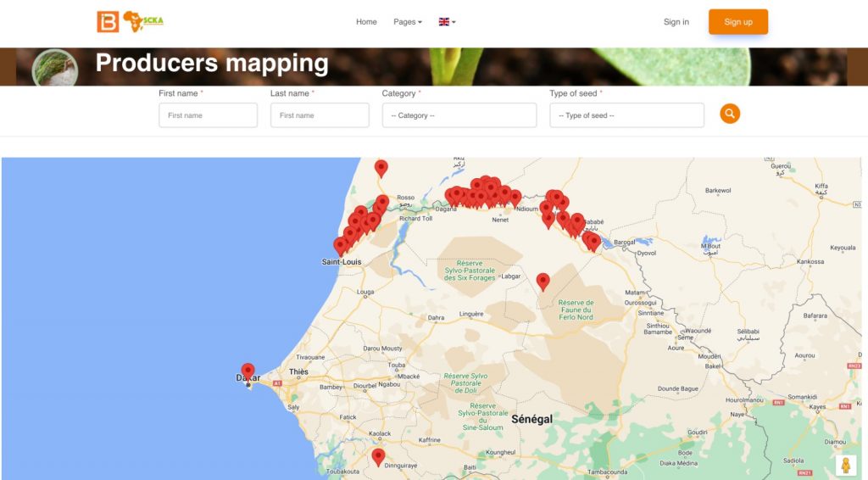The width and height of the screenshot is (868, 480).
Task: Click the orange B logo icon
Action: click(108, 22)
